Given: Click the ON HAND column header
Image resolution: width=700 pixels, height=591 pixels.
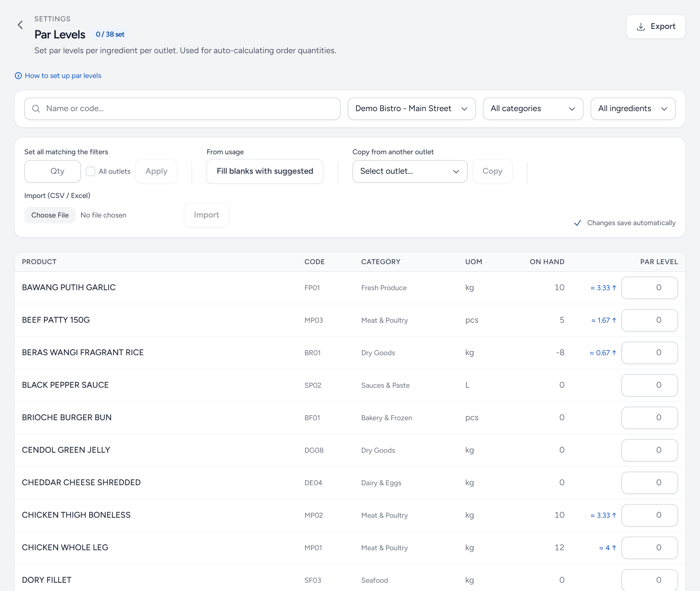Looking at the screenshot, I should [x=547, y=262].
